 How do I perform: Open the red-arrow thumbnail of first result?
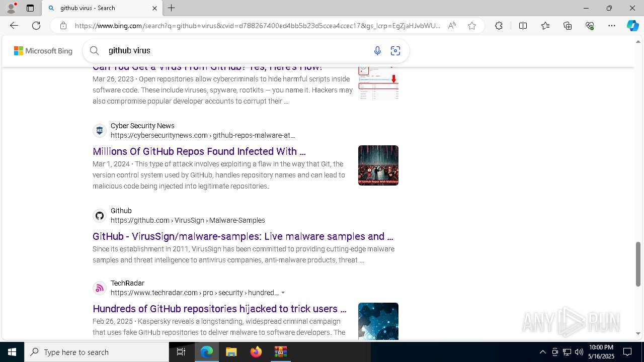click(378, 83)
